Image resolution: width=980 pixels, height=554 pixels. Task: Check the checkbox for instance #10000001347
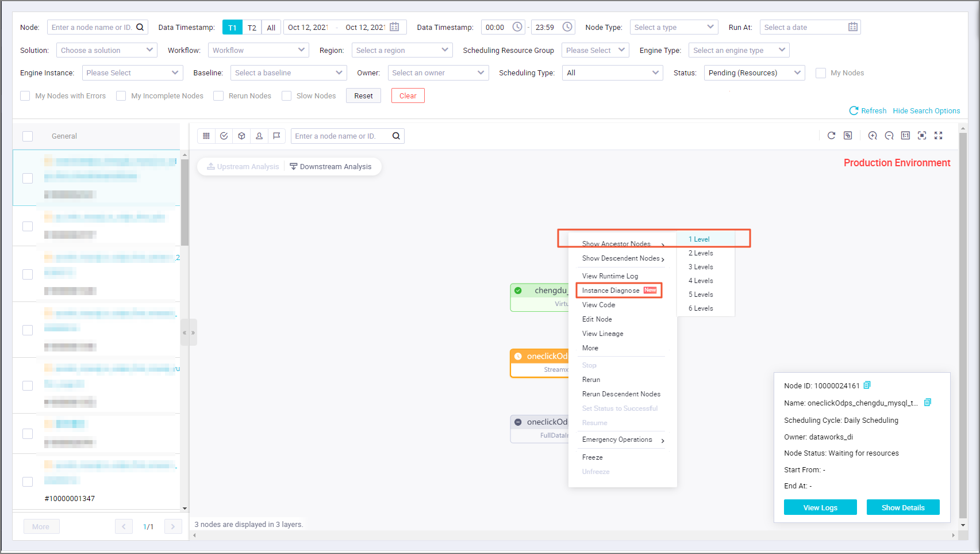[x=28, y=482]
